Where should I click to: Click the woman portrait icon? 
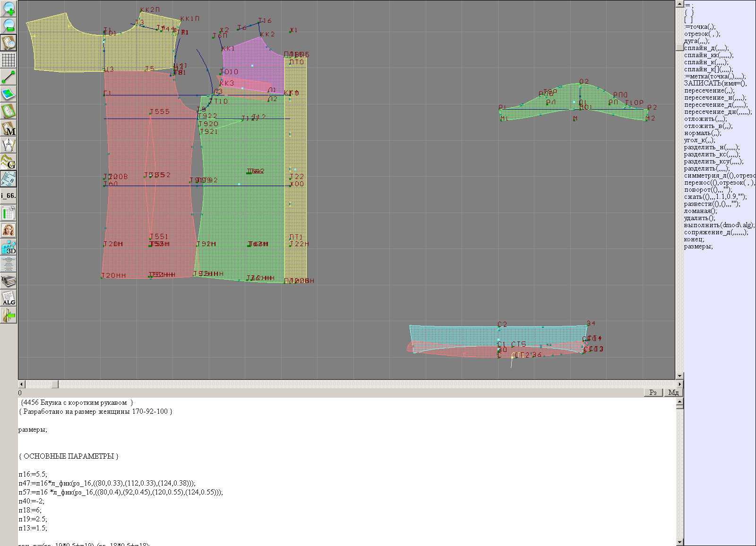9,230
